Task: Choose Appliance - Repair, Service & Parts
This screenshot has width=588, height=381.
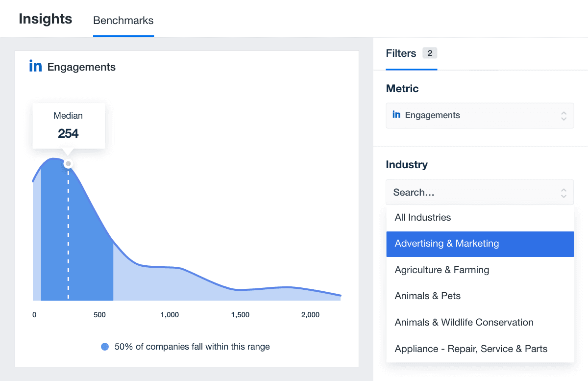Action: pos(470,349)
